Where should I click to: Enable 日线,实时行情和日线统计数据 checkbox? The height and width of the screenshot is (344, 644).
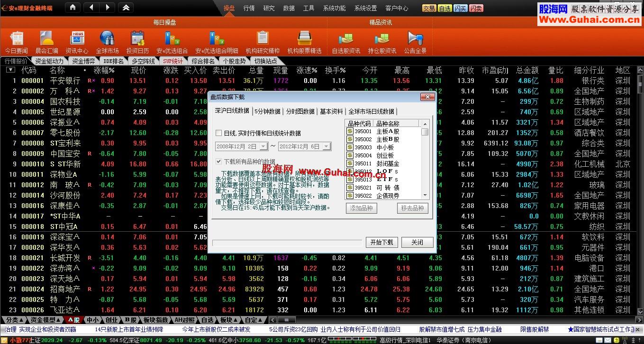tap(218, 133)
